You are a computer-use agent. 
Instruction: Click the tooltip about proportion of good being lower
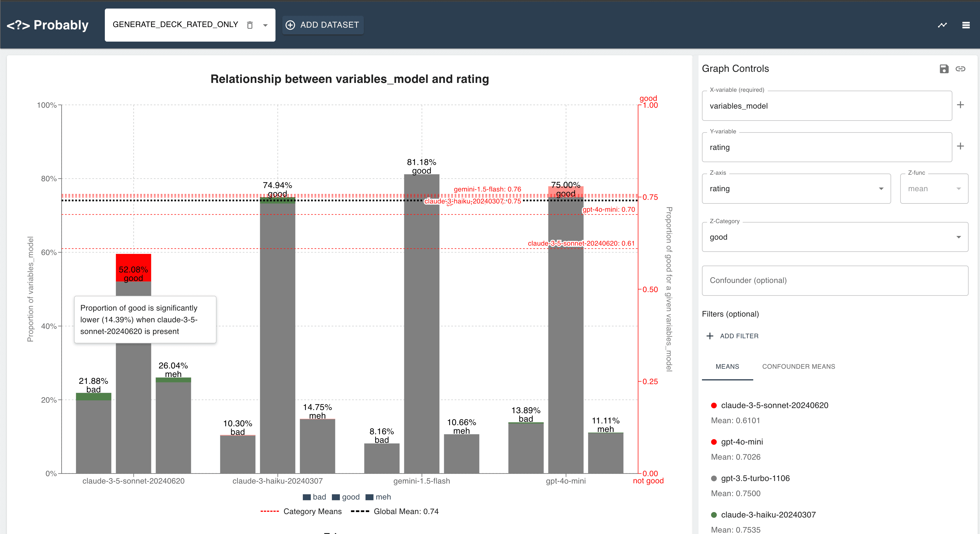coord(145,320)
